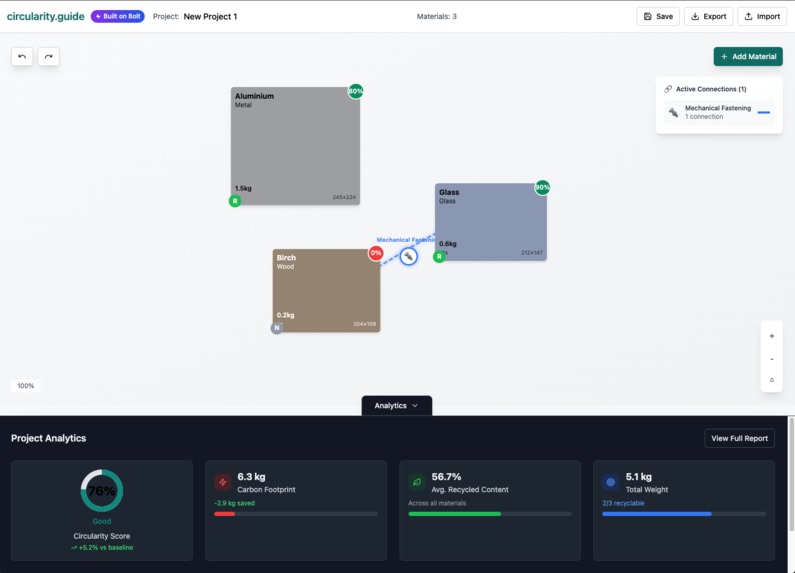Zoom out with the minus control

pos(772,359)
